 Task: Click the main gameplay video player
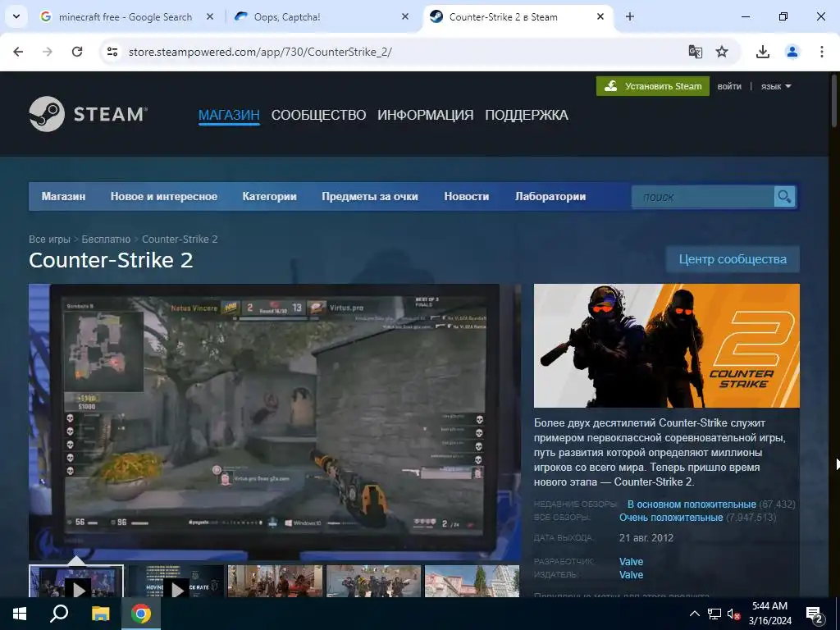point(275,422)
